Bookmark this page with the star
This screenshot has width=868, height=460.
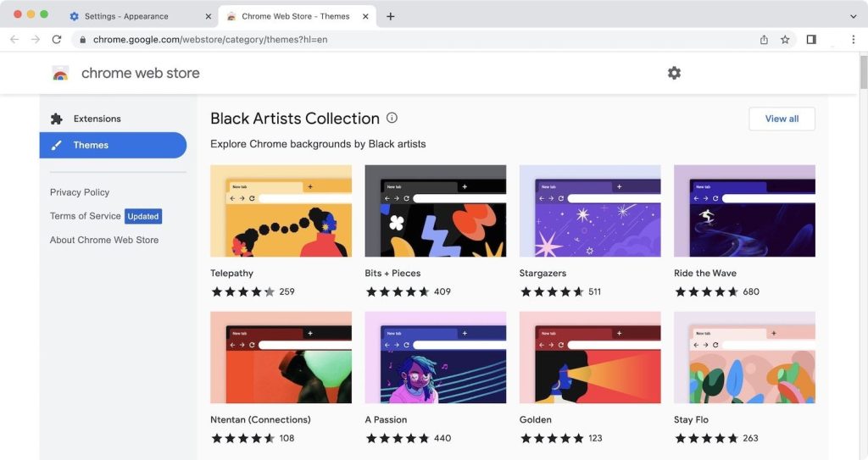tap(785, 39)
